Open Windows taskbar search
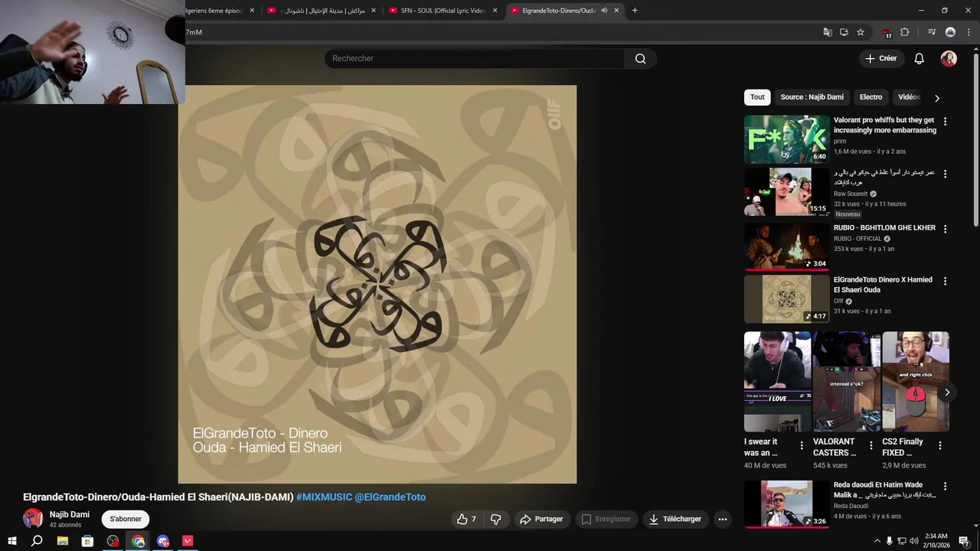 (37, 541)
